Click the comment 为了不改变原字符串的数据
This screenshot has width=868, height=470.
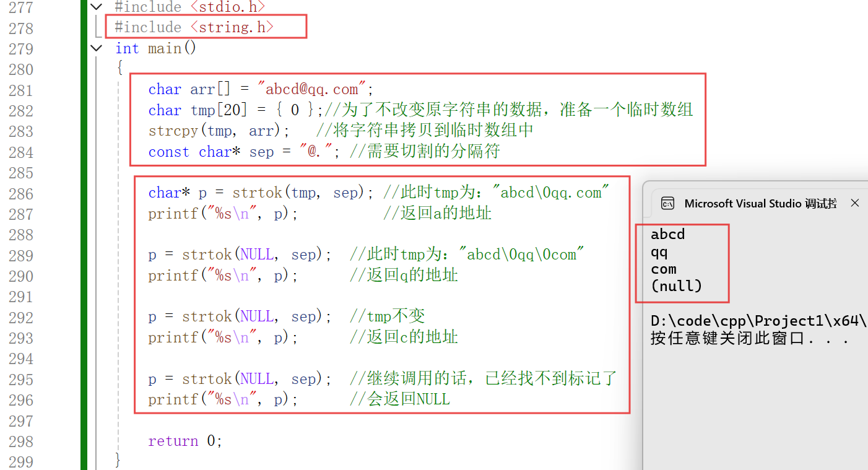pos(508,110)
